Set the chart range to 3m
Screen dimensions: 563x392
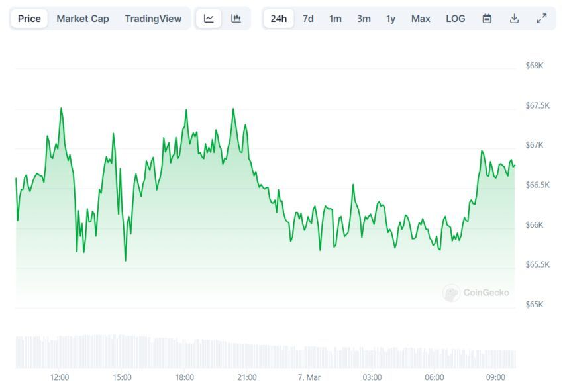coord(364,19)
